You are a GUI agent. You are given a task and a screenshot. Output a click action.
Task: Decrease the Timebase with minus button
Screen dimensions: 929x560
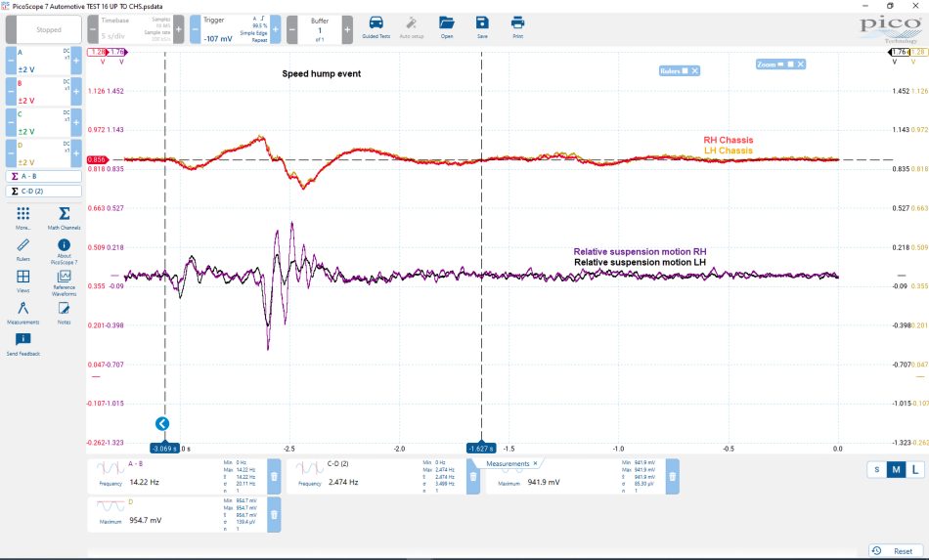pos(93,29)
